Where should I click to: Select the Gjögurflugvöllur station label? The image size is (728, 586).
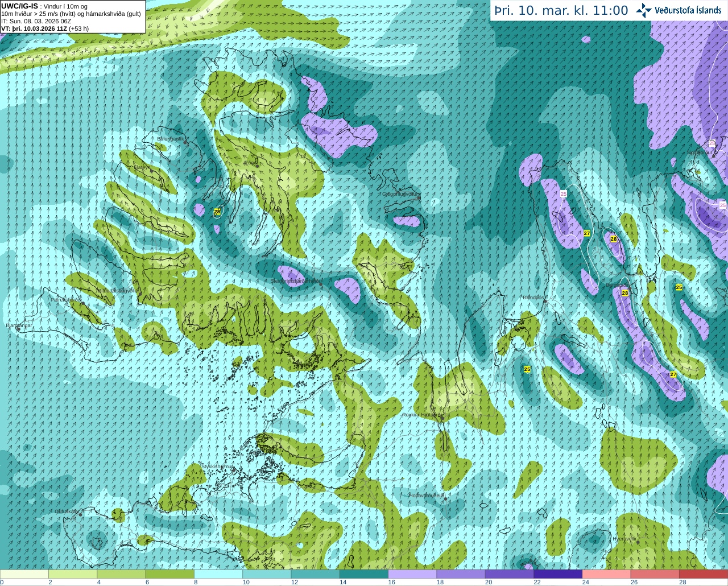pos(400,194)
